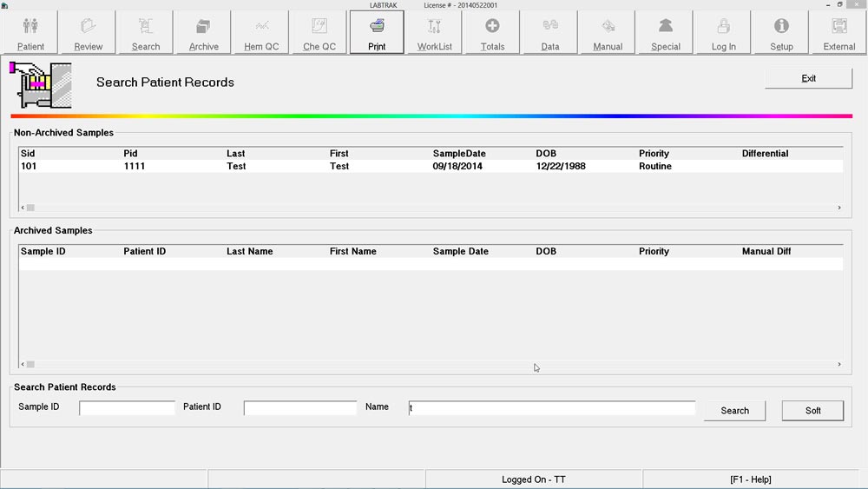Minimize the LABTRAK window
Image resolution: width=868 pixels, height=489 pixels.
828,5
